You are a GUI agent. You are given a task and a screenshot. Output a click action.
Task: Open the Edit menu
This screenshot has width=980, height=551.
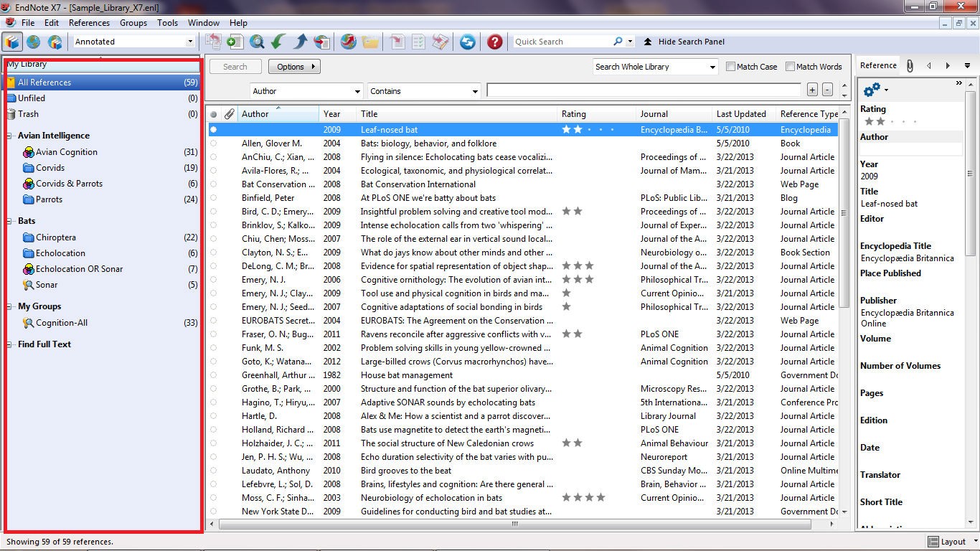(51, 23)
